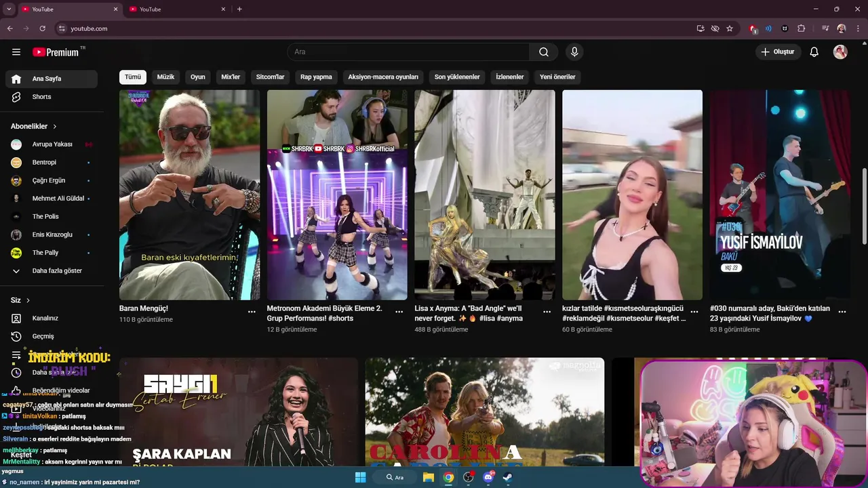Screen dimensions: 868x488
Task: Open options for Yusif İsmayilov short
Action: tap(842, 312)
